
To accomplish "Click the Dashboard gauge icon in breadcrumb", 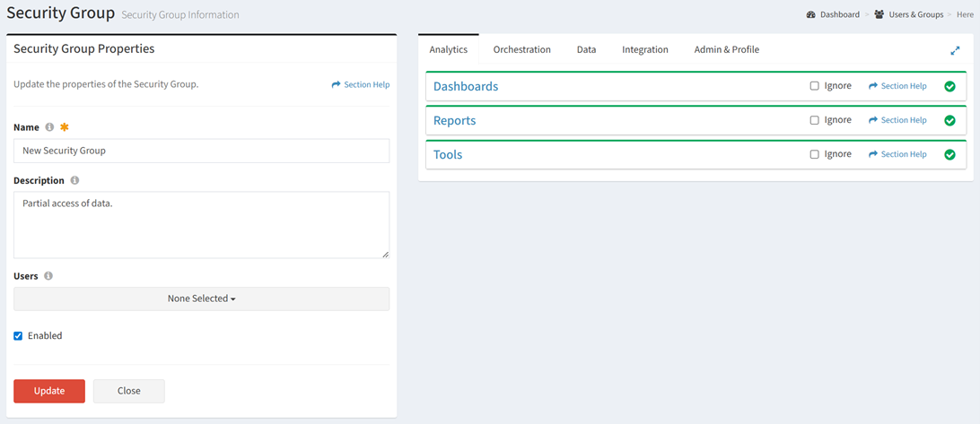I will point(811,14).
